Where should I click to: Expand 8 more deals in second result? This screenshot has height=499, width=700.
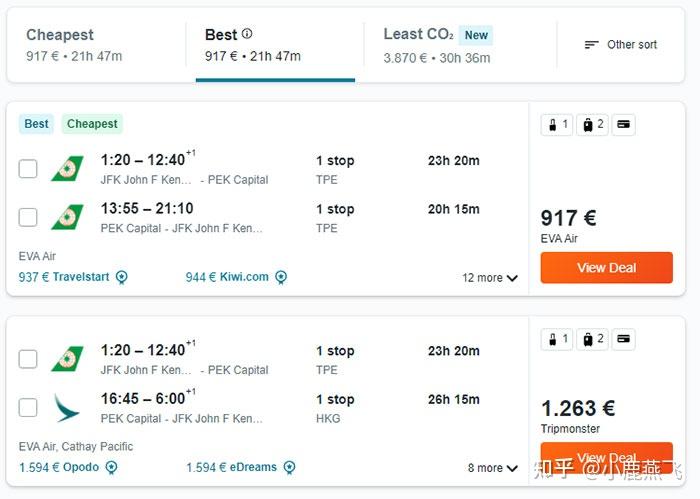(x=492, y=468)
